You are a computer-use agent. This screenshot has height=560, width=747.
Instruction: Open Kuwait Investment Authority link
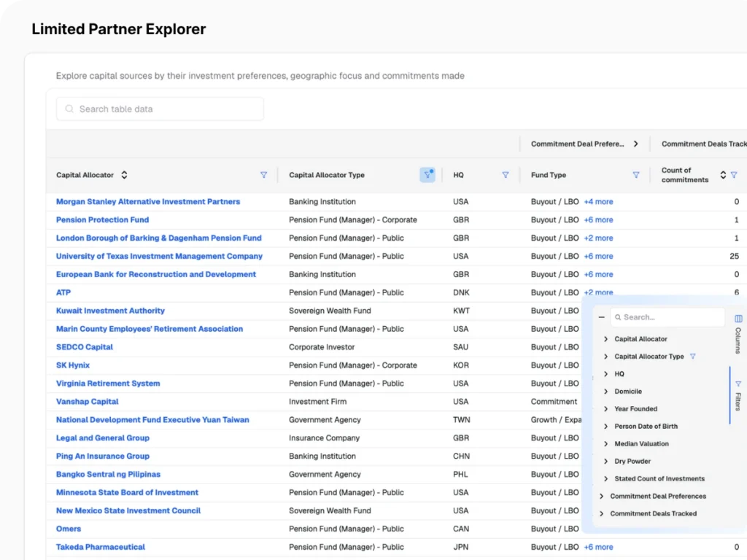111,311
